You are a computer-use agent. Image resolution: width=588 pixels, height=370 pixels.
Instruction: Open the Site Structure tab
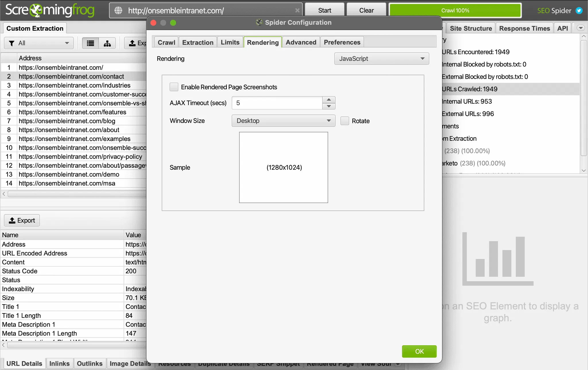point(471,28)
